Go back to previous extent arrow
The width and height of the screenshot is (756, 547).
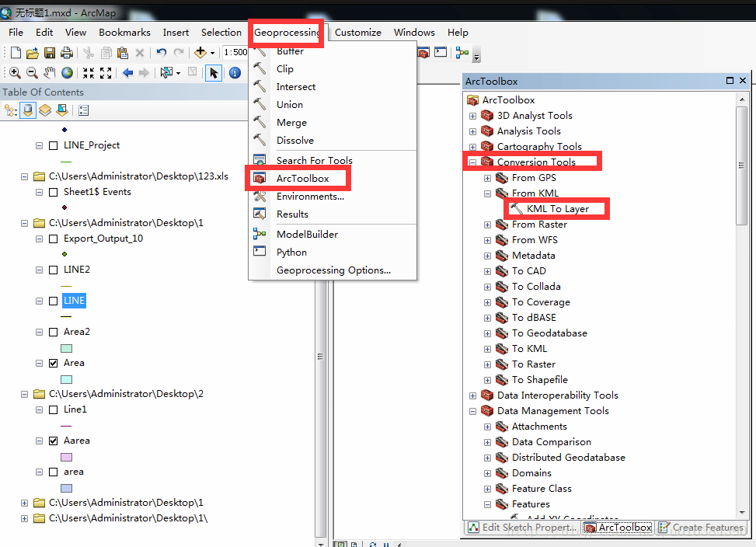pyautogui.click(x=127, y=73)
